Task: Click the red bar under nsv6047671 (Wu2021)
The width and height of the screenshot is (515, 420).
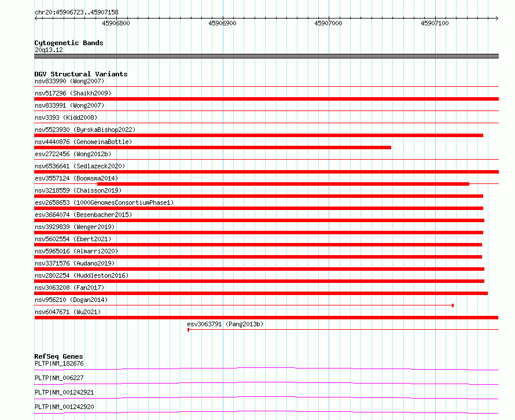Action: pos(266,318)
